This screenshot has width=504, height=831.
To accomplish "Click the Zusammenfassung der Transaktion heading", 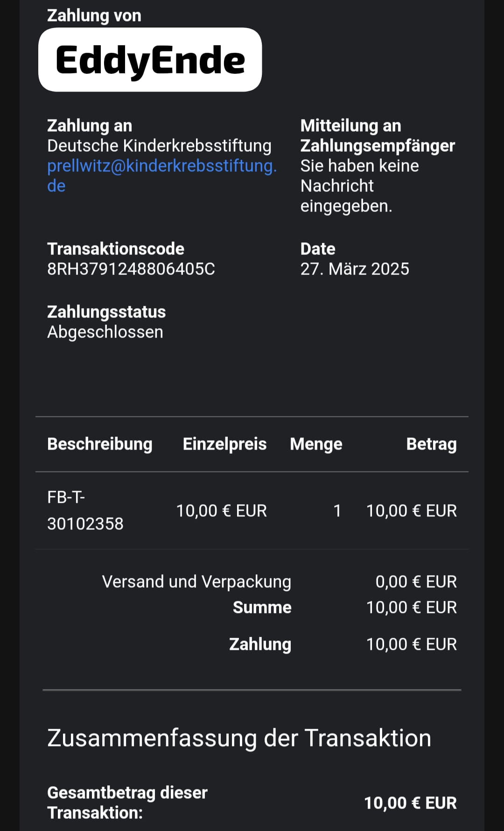I will (239, 738).
